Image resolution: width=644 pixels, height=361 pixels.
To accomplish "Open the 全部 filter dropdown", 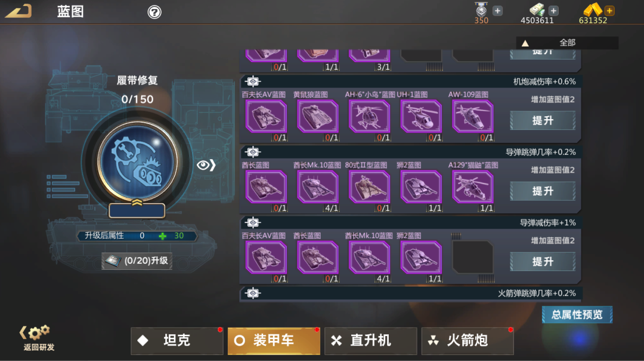I will point(567,43).
